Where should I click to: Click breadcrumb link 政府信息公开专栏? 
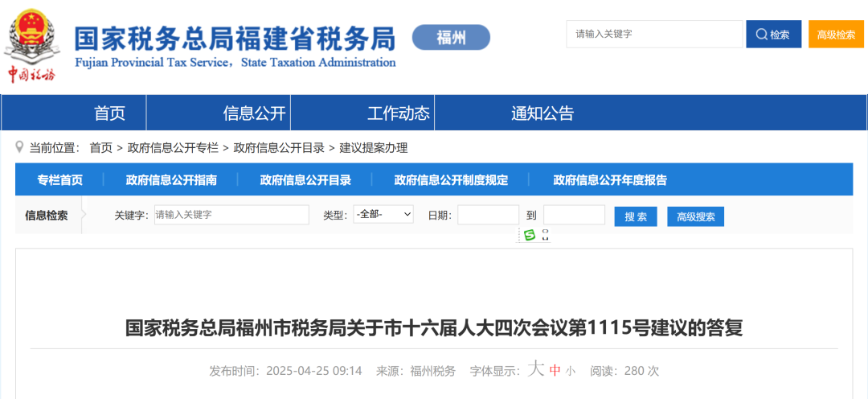pyautogui.click(x=173, y=148)
